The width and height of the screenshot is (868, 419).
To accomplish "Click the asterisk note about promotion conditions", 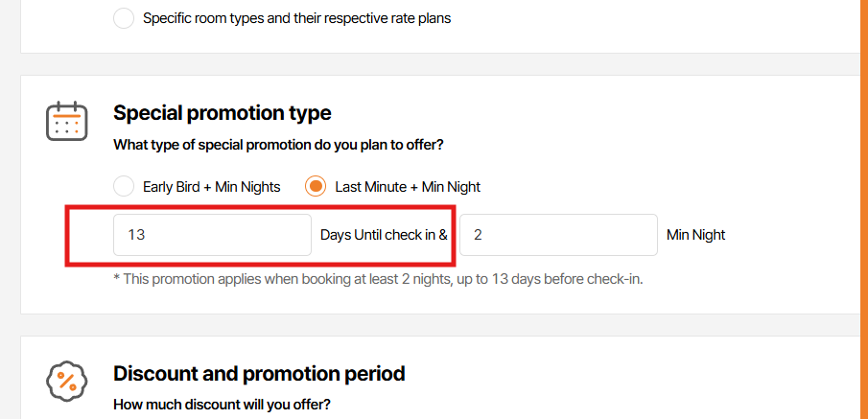I will pos(377,279).
